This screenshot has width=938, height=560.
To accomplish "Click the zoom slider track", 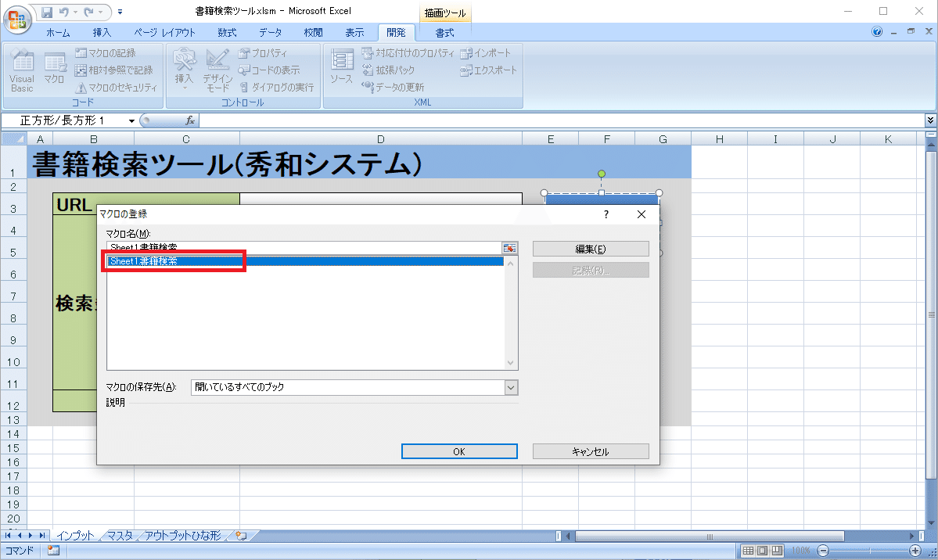I will (869, 551).
